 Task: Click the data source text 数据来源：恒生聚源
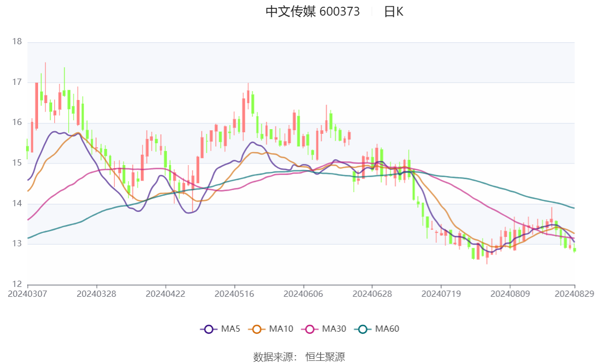299,357
